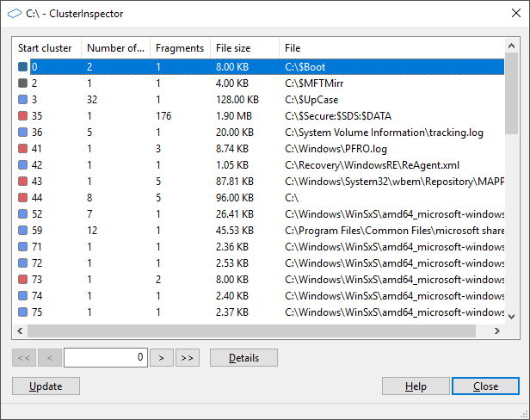Select the C:\$Boot row
The width and height of the screenshot is (530, 420).
(x=259, y=66)
